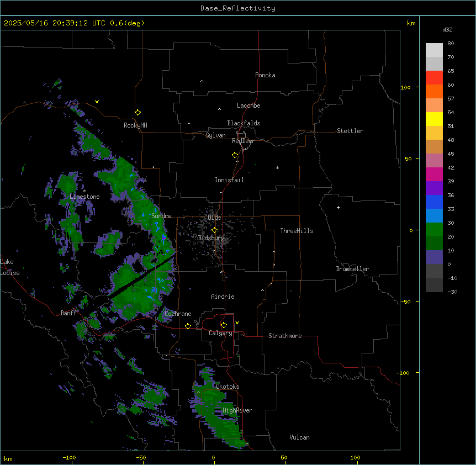The image size is (476, 465).
Task: Select the white asterisk above Limestone
Action: (84, 191)
